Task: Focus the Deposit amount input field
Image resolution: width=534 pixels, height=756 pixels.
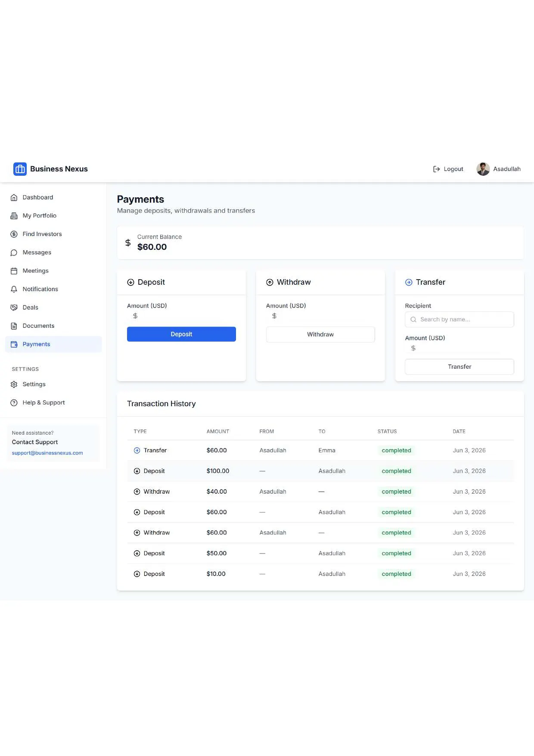Action: 181,316
